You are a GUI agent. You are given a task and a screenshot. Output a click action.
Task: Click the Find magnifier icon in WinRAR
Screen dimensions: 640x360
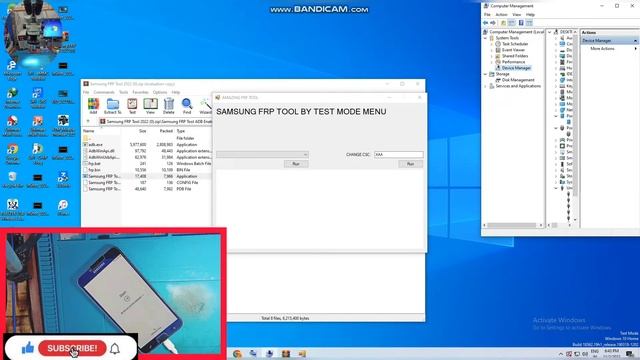[x=187, y=105]
